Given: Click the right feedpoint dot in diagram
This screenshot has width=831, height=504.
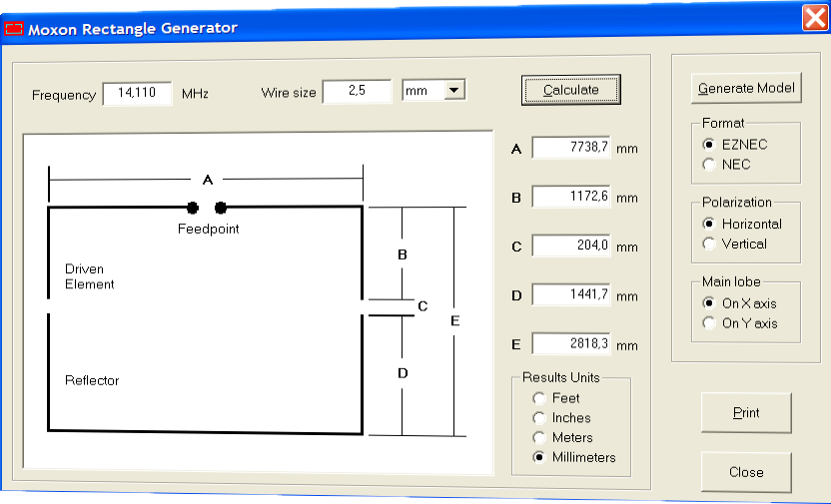Looking at the screenshot, I should 221,208.
